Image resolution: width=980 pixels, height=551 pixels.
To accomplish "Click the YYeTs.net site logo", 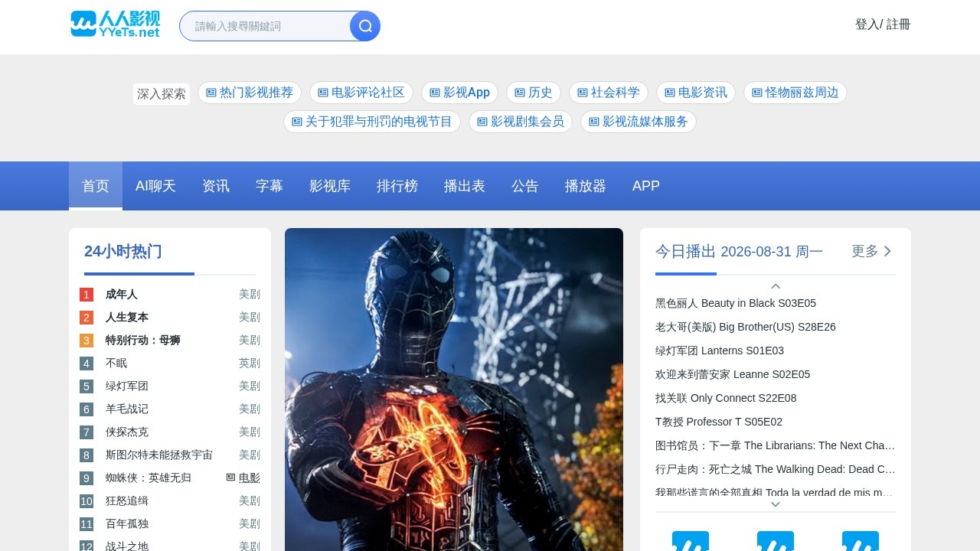I will click(116, 24).
